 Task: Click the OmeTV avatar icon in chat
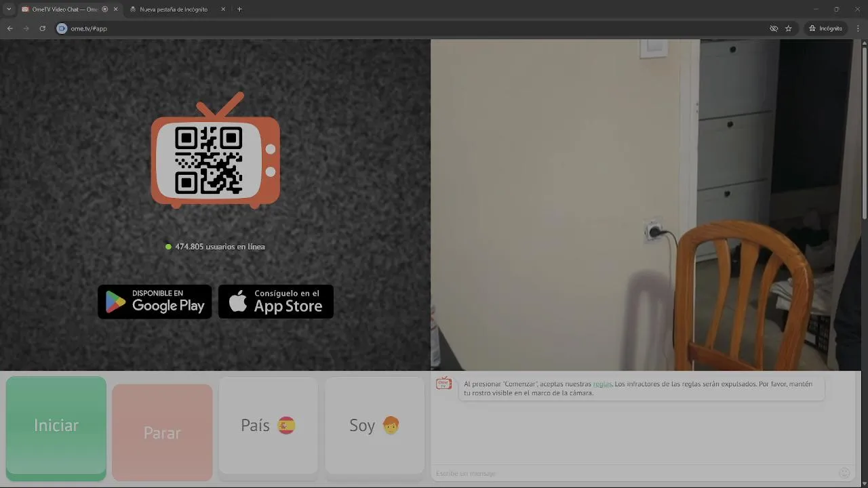(444, 384)
